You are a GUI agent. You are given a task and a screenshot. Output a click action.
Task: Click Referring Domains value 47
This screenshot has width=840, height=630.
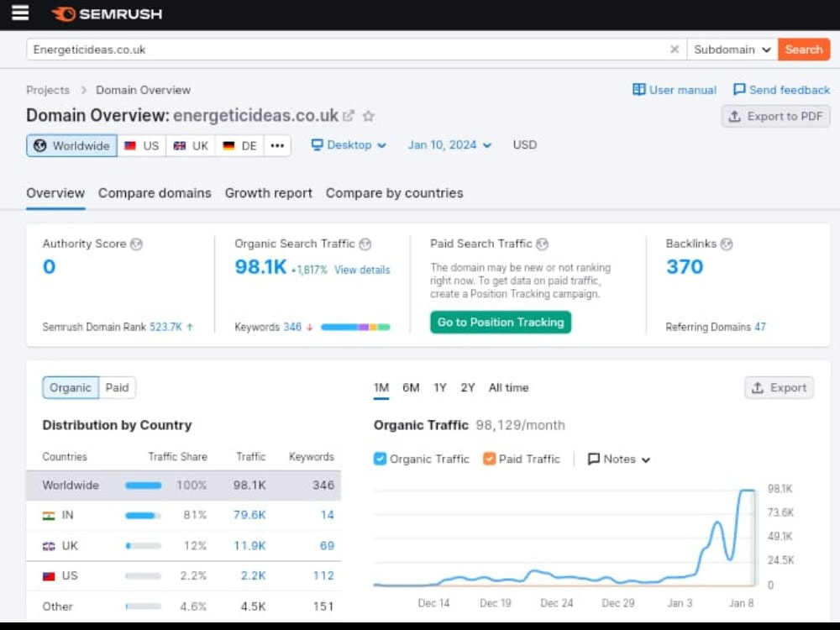(x=760, y=327)
